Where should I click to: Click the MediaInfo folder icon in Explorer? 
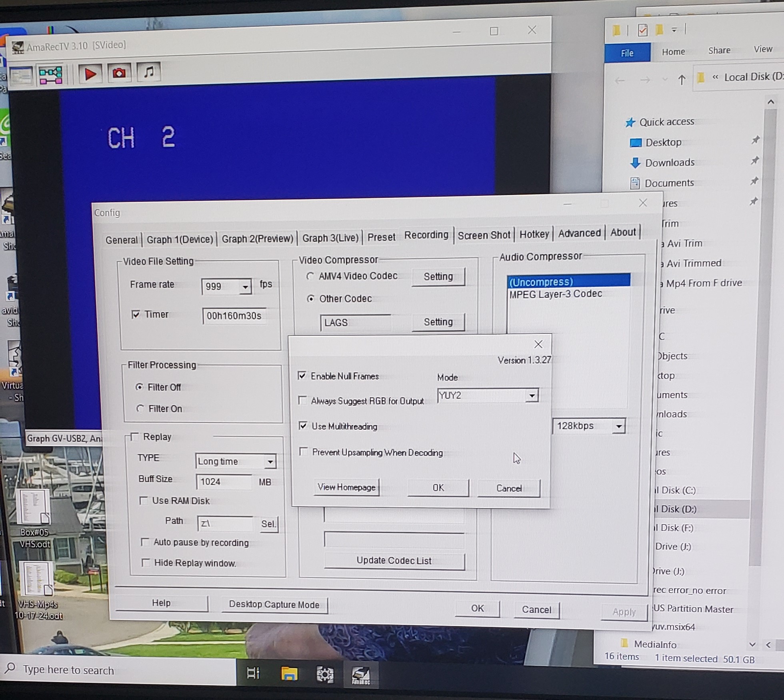tap(624, 643)
